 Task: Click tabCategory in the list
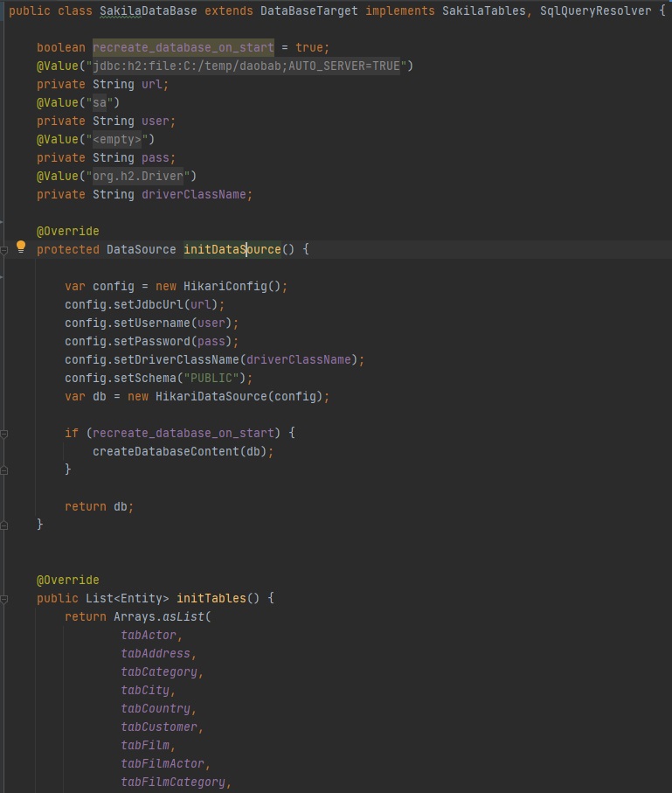click(x=159, y=672)
